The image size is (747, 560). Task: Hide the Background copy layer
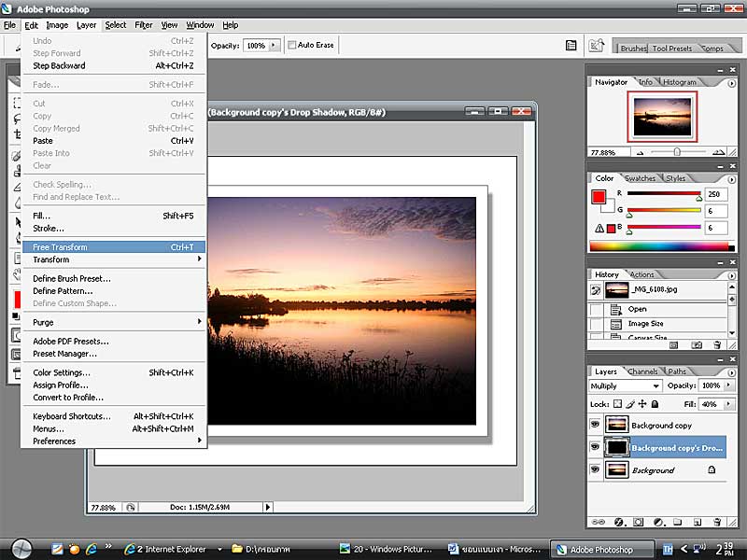[595, 425]
